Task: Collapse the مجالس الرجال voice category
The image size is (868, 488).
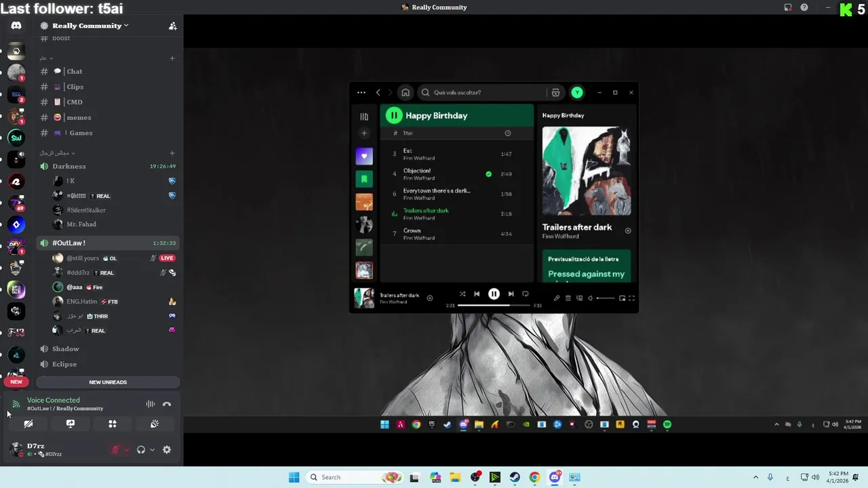Action: [58, 153]
